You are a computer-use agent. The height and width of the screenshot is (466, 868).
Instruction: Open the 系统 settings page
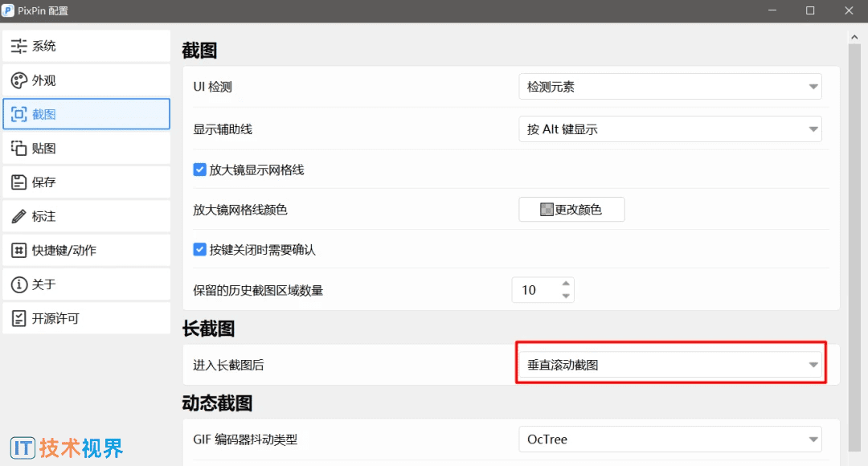[x=86, y=46]
